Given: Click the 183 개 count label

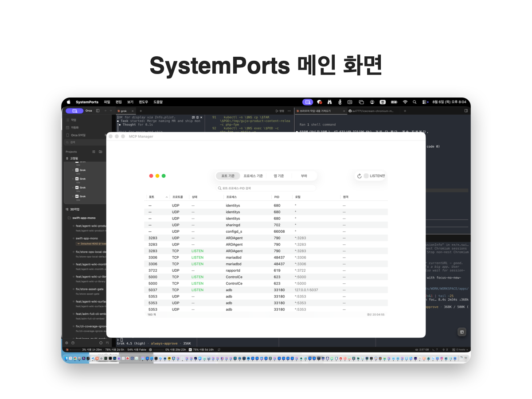Looking at the screenshot, I should point(151,314).
